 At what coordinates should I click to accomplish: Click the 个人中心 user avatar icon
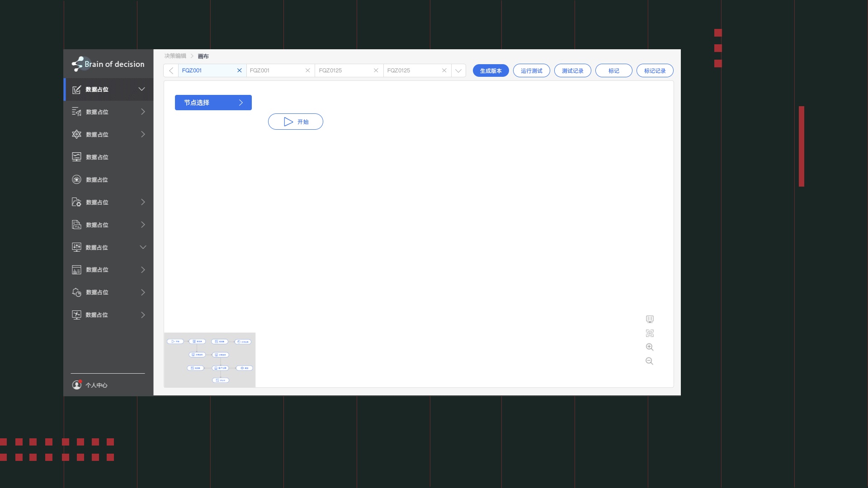(77, 385)
